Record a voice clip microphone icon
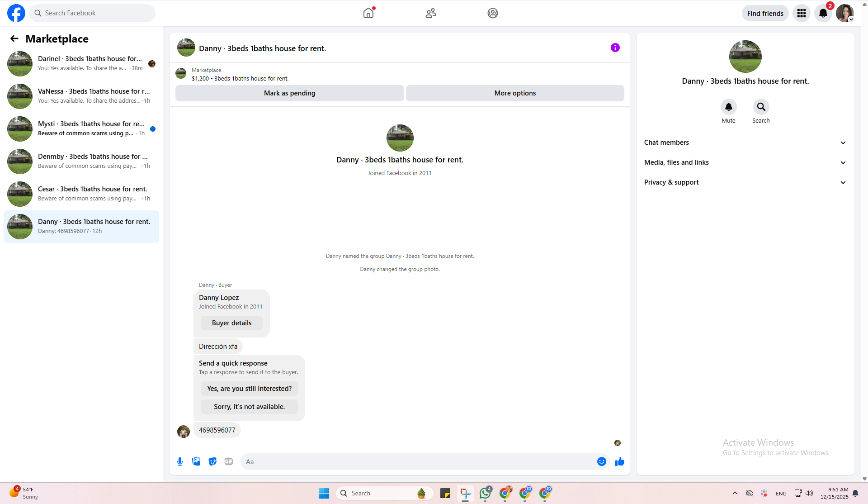This screenshot has height=504, width=868. 180,461
